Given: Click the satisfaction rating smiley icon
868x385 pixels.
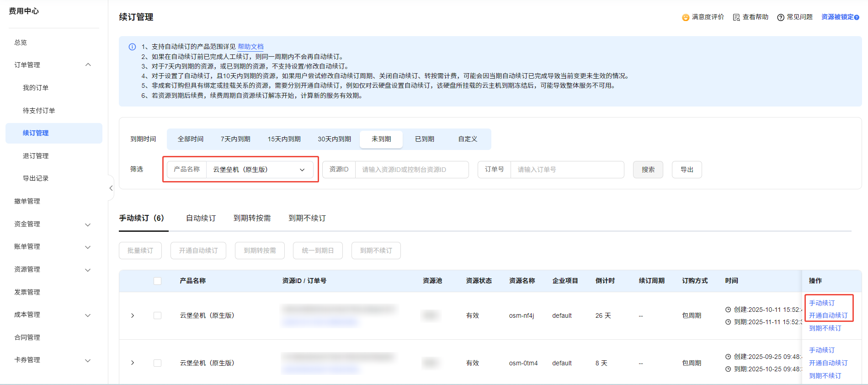Looking at the screenshot, I should [685, 17].
